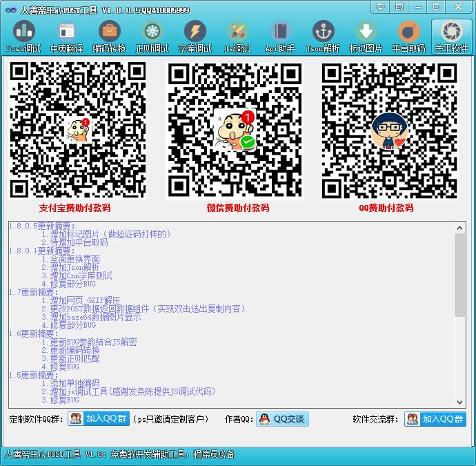Viewport: 476px width, 466px height.
Task: Click the changelog scroll-up arrow
Action: (459, 228)
